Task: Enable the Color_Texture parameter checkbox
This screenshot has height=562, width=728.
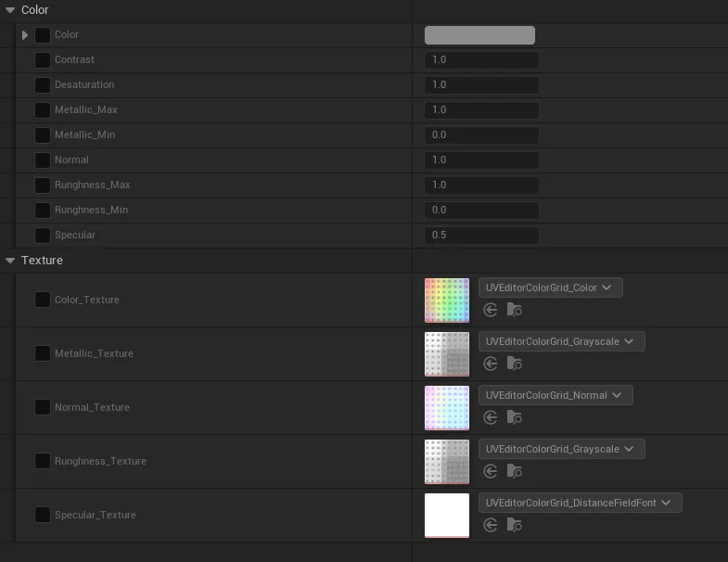Action: point(43,300)
